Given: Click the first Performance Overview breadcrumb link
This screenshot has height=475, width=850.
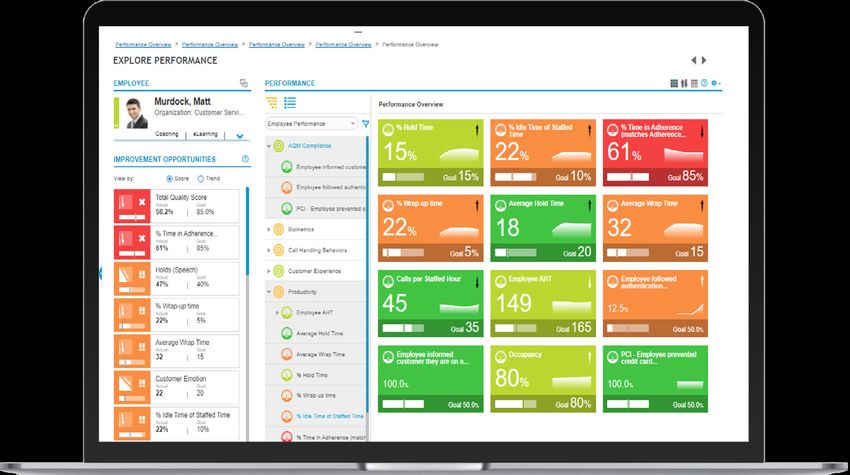Looking at the screenshot, I should (x=143, y=45).
